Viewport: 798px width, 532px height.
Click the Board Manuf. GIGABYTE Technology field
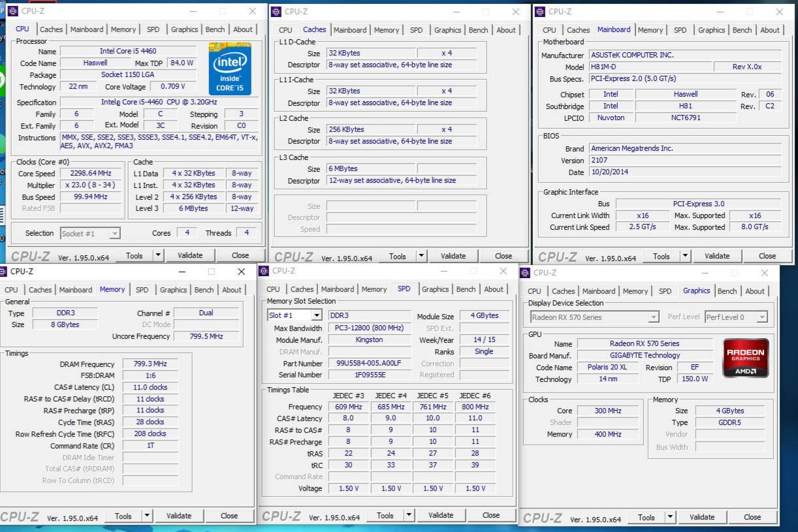[x=645, y=355]
